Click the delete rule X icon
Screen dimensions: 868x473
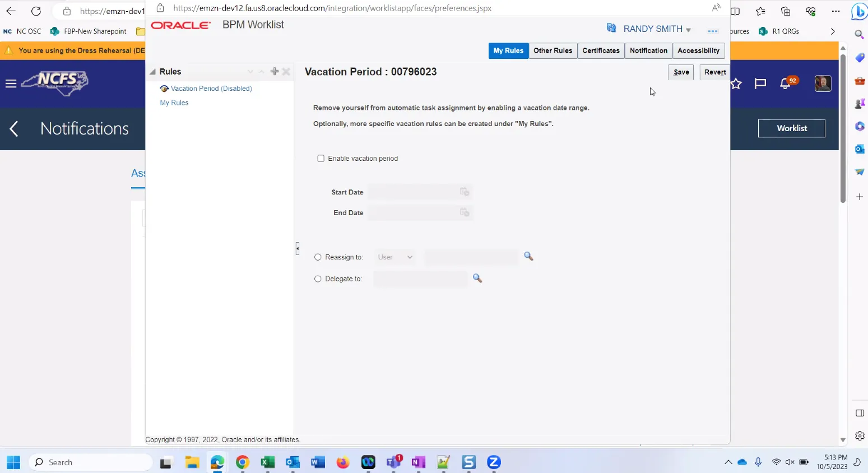click(286, 71)
